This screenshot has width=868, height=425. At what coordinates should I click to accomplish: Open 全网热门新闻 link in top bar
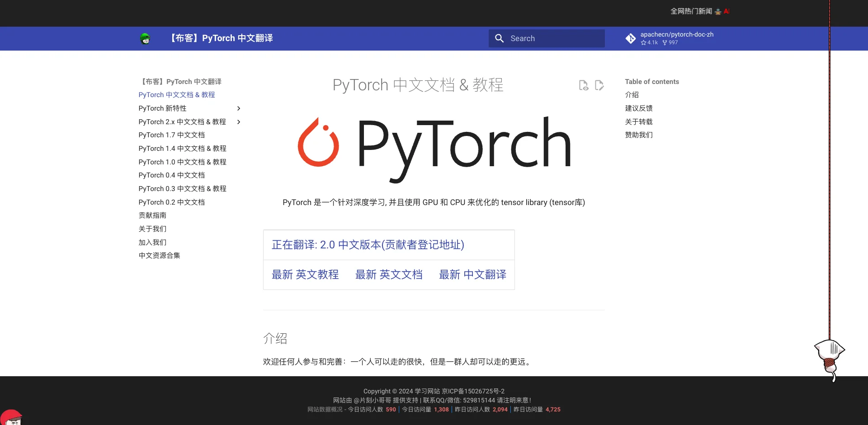click(691, 11)
